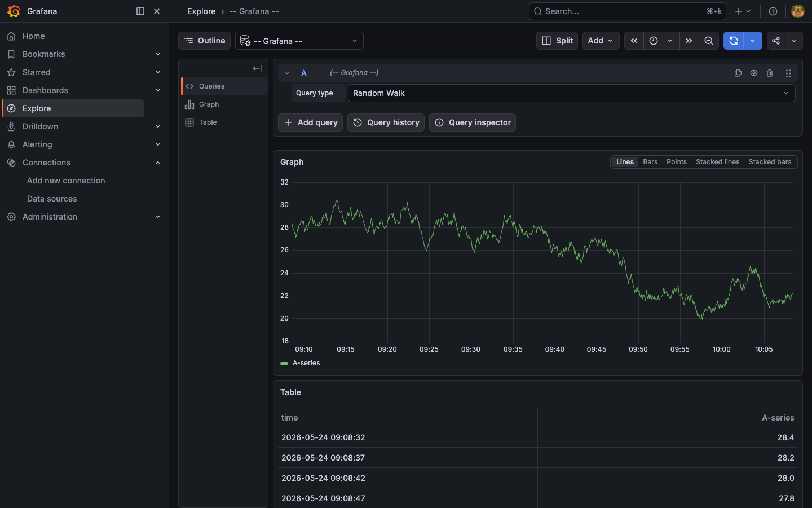This screenshot has height=508, width=812.
Task: Select Bars graph style
Action: [650, 162]
